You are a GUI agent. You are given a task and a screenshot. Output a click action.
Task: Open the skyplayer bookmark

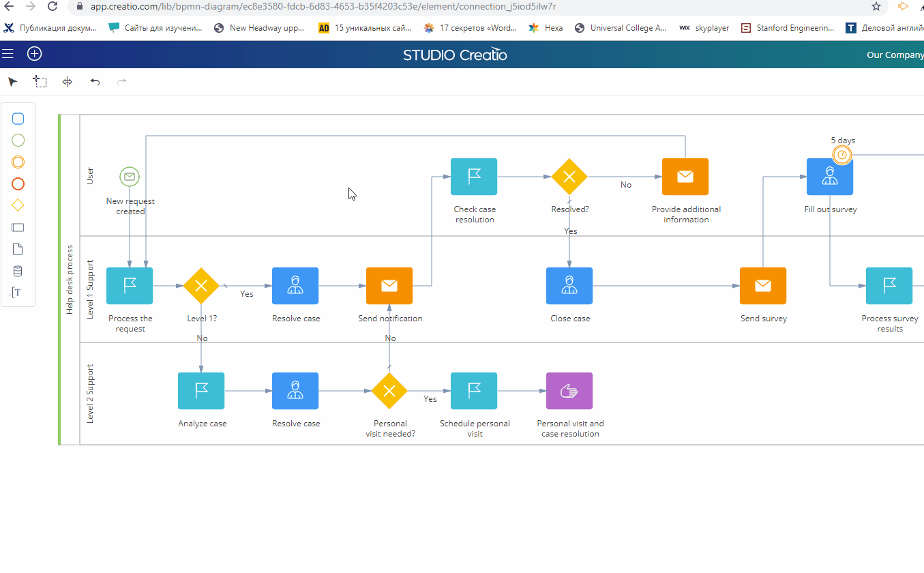point(704,28)
